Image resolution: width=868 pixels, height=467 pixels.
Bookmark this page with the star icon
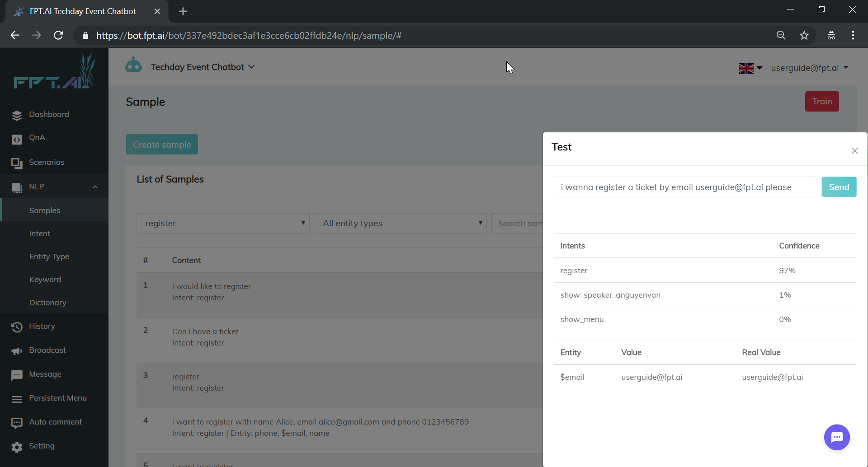tap(804, 35)
